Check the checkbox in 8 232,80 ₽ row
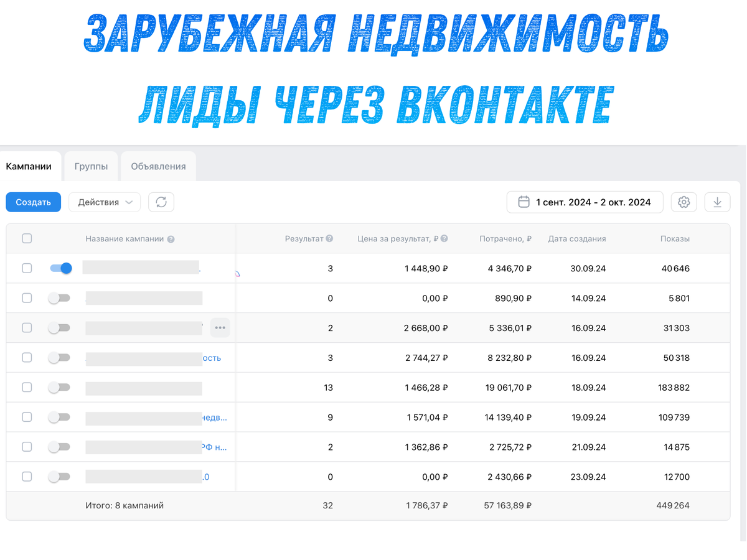747x560 pixels. click(x=27, y=358)
